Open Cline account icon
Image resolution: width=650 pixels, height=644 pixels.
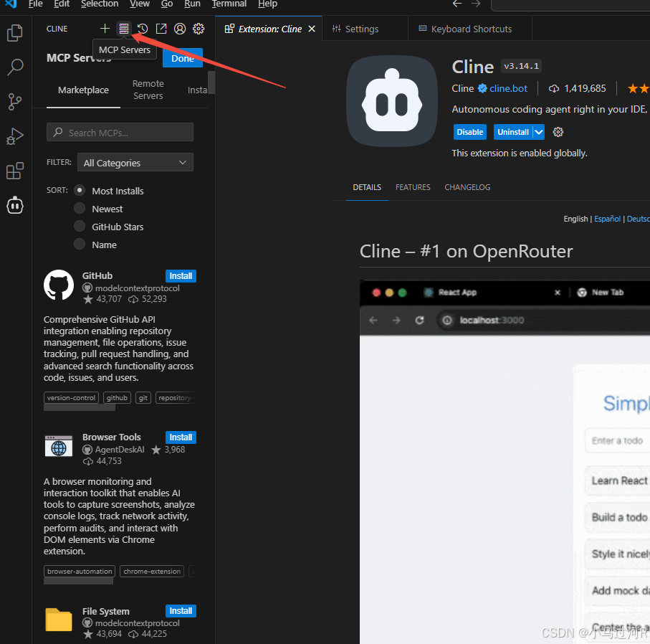point(180,29)
